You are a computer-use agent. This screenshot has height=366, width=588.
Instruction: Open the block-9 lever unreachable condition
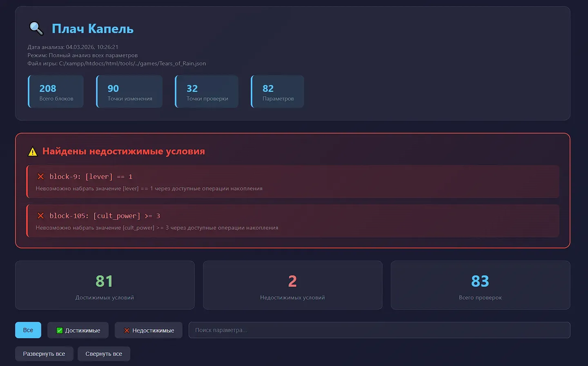[292, 182]
